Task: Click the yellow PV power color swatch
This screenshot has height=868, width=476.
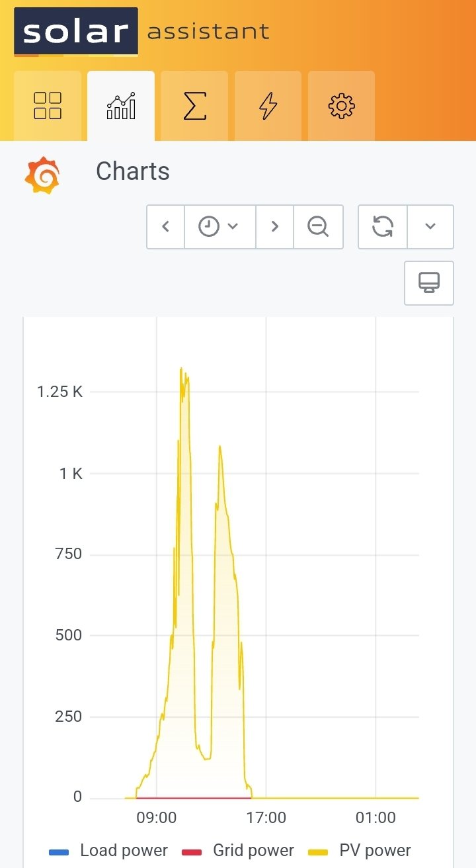Action: [x=319, y=852]
